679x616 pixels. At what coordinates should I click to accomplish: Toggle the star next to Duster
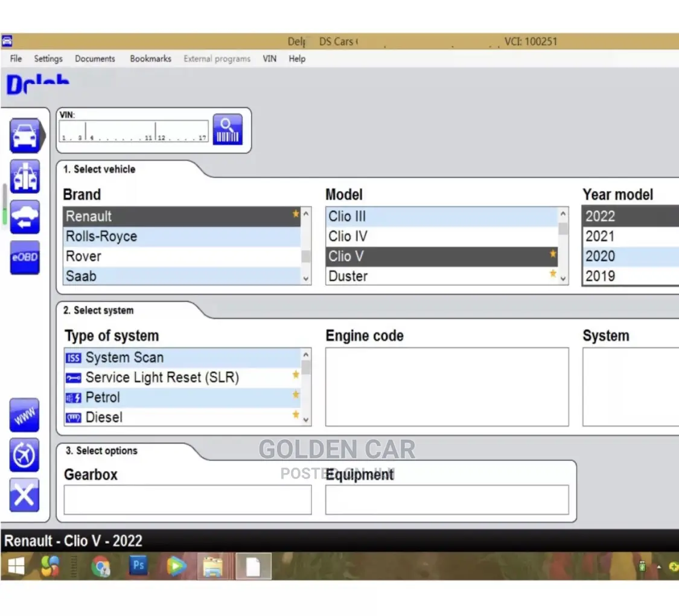coord(552,273)
